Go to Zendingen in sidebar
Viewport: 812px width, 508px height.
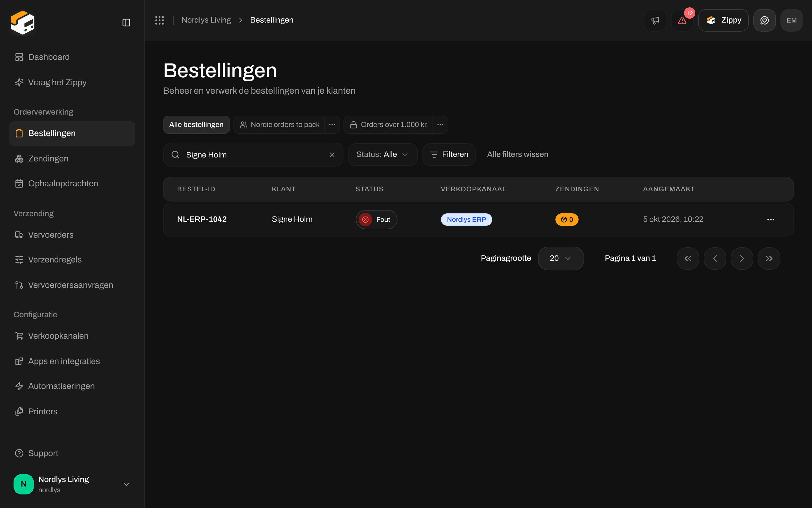click(x=72, y=159)
